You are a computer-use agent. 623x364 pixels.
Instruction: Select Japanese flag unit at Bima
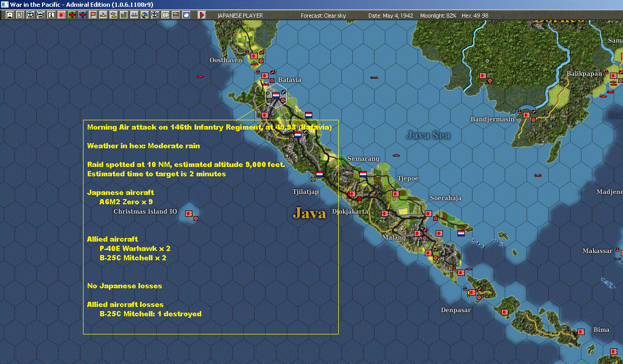coord(581,331)
